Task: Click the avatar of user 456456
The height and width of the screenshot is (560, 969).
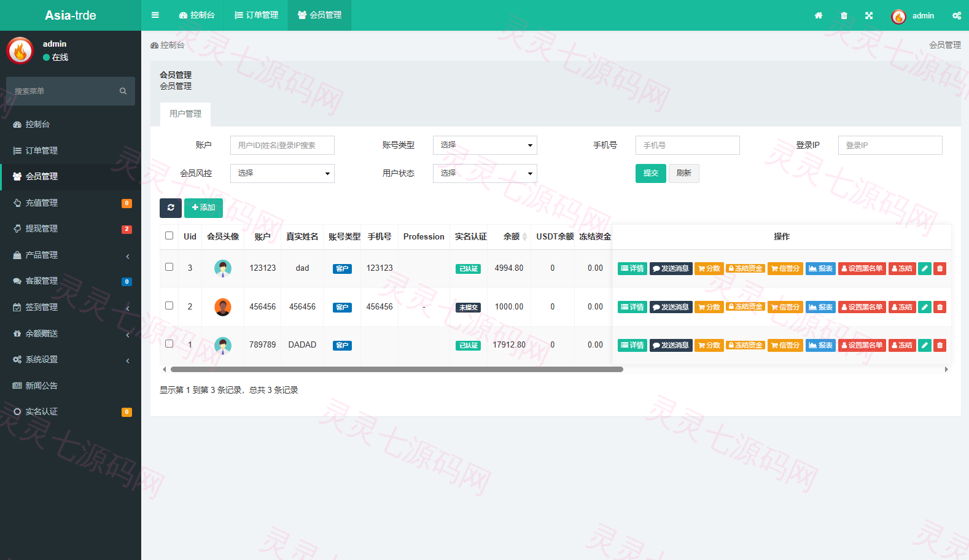Action: pos(223,307)
